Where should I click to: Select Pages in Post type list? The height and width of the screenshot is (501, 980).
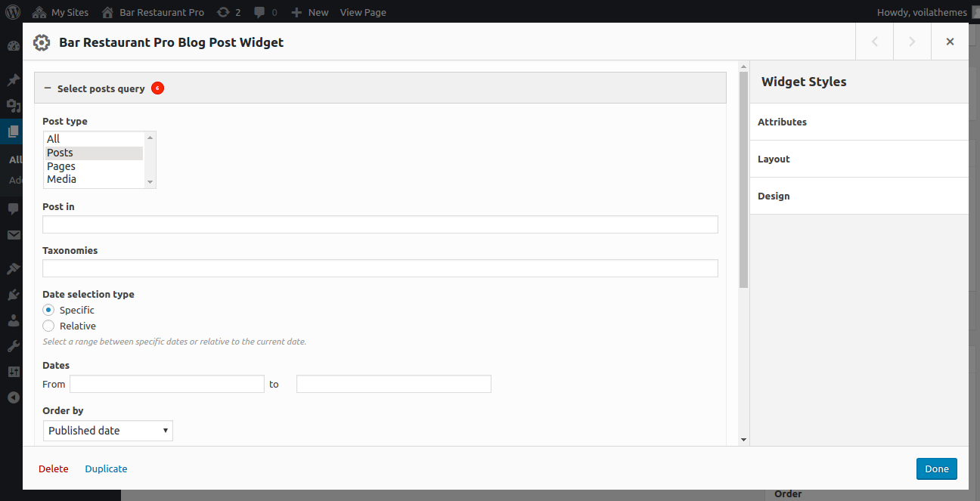point(94,166)
